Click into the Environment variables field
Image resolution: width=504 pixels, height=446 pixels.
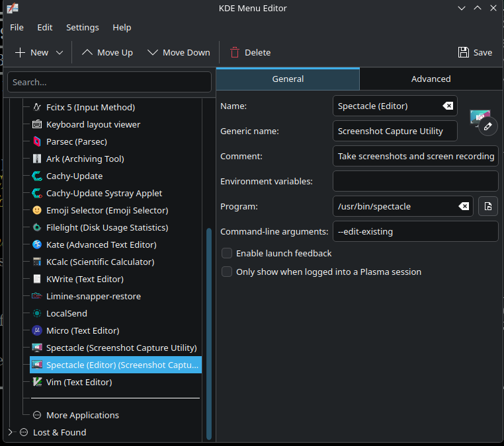[x=415, y=181]
